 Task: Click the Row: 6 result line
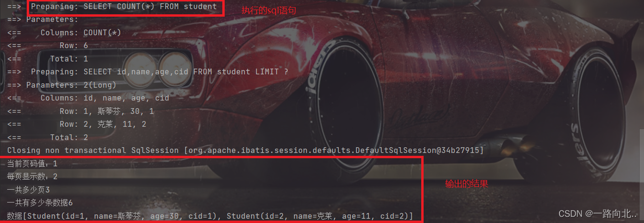point(48,46)
